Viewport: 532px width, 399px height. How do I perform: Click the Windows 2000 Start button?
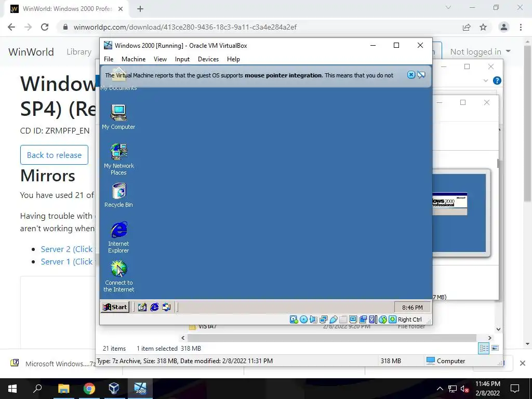tap(115, 307)
